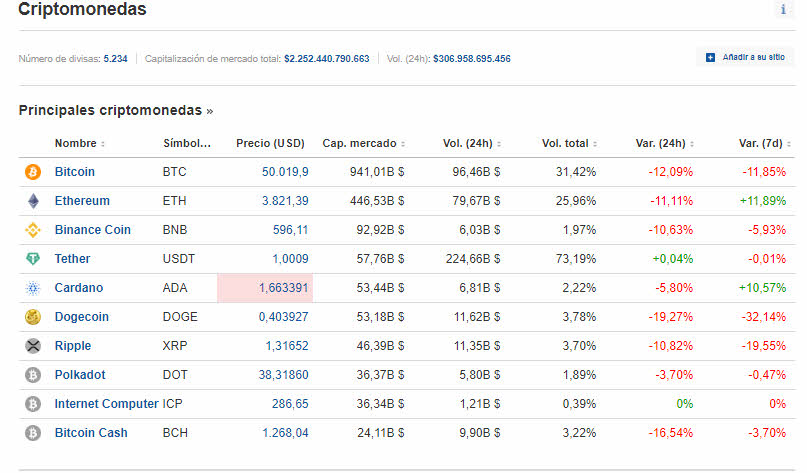Sort by Vol. (24h) column header

pos(471,143)
